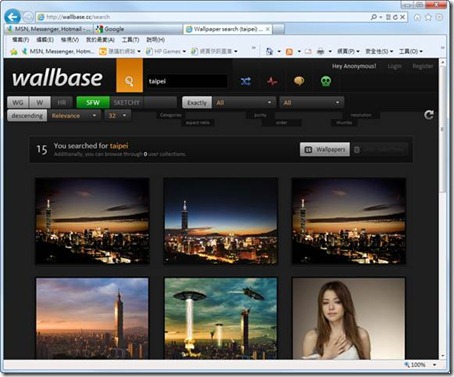This screenshot has height=377, width=454.
Task: Toggle the descending order button
Action: [27, 116]
